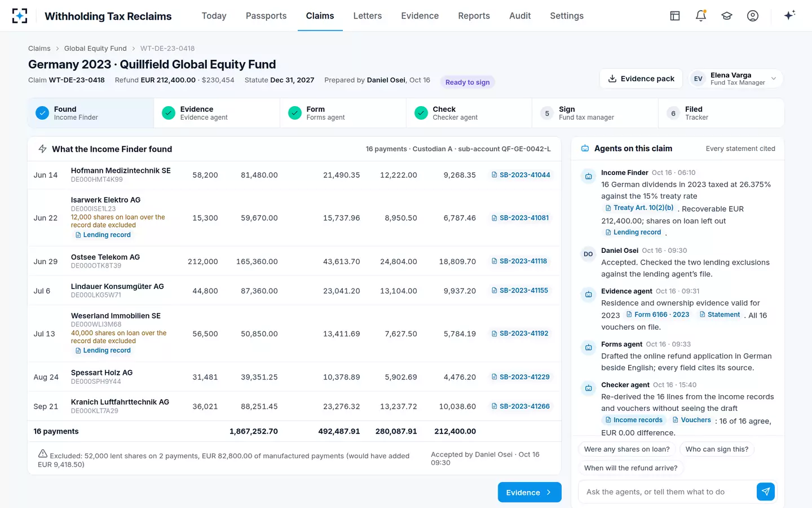Open voucher SB-2023-41044
The image size is (812, 508).
pos(520,175)
